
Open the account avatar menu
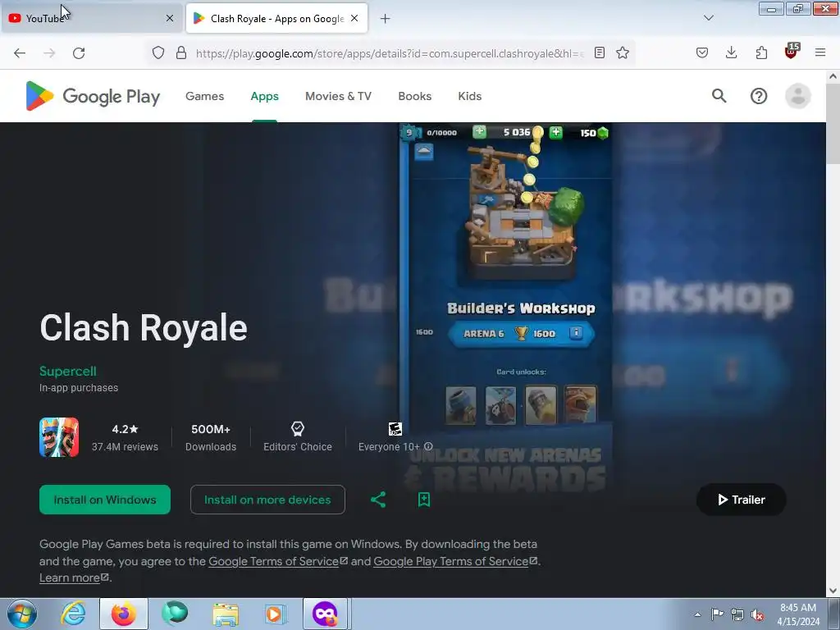pos(797,96)
